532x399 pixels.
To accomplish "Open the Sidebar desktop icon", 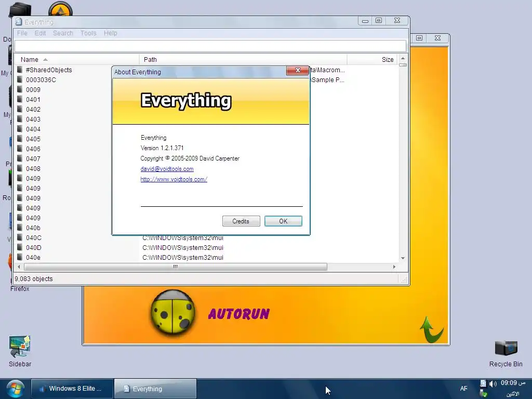I will pyautogui.click(x=20, y=351).
